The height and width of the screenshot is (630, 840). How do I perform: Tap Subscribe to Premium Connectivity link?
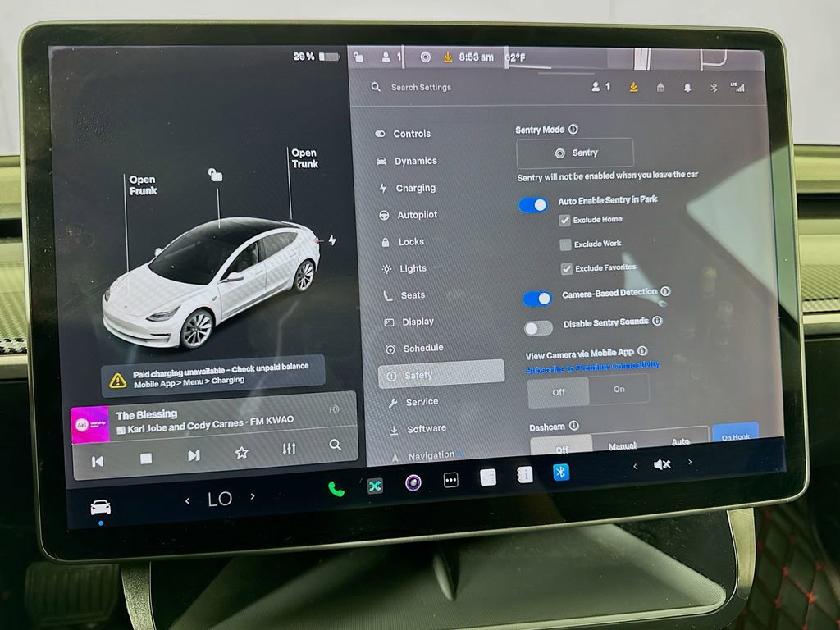(x=592, y=367)
